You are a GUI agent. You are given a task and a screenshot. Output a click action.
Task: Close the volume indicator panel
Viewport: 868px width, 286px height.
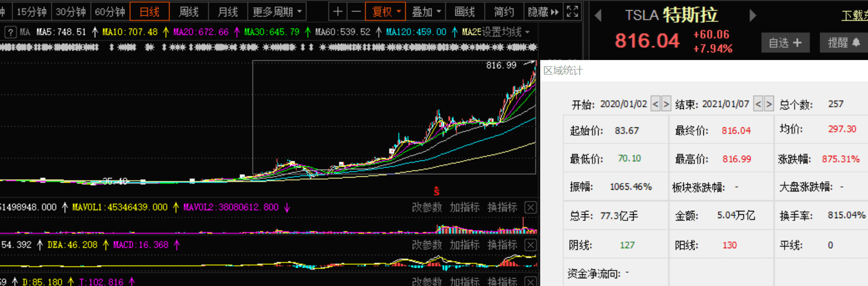coord(531,208)
